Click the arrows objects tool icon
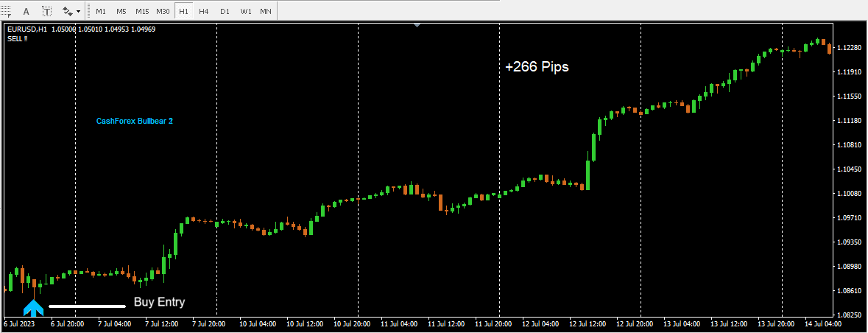 [68, 12]
